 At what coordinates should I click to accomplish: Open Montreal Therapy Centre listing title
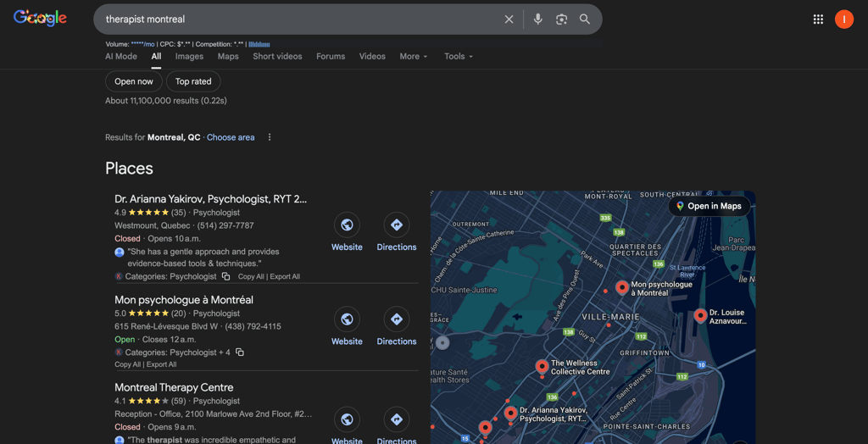tap(174, 387)
